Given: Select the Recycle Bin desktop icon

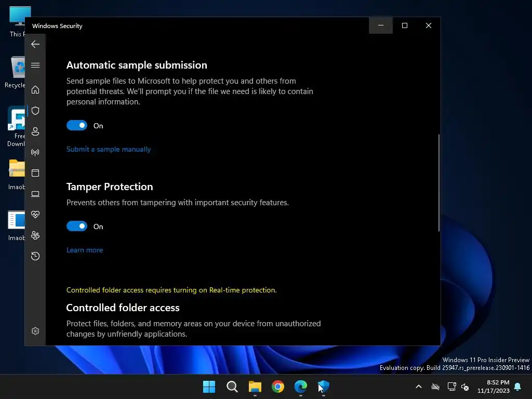Looking at the screenshot, I should coord(15,72).
